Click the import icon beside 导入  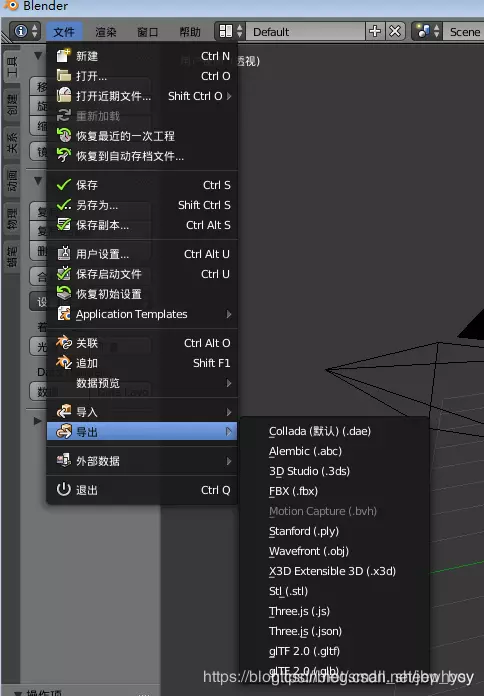click(x=63, y=411)
